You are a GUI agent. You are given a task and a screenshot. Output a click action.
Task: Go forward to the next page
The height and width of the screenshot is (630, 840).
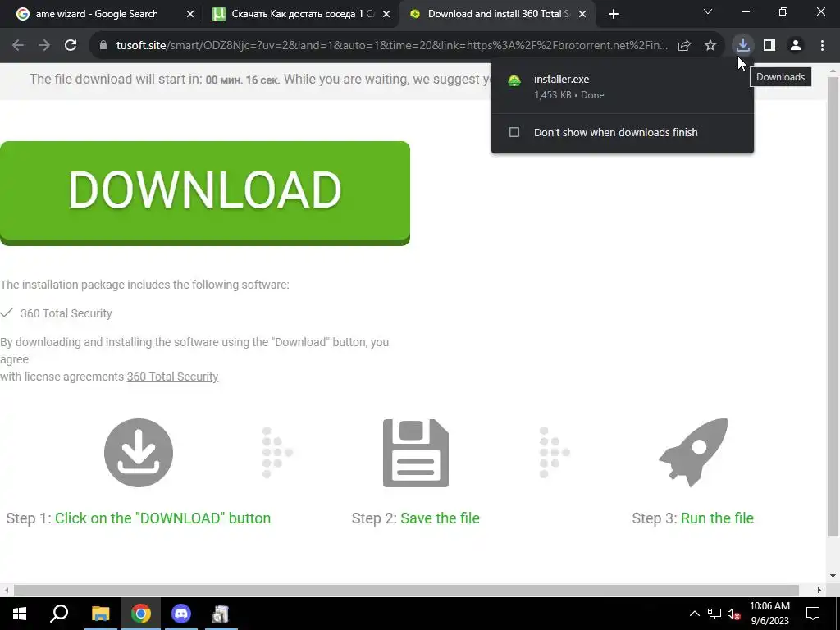pyautogui.click(x=44, y=46)
